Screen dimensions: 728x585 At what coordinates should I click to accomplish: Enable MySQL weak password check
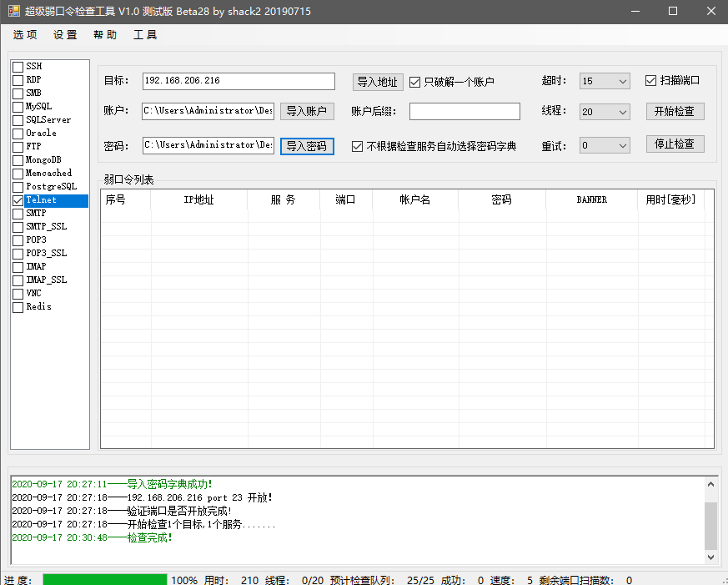click(18, 108)
